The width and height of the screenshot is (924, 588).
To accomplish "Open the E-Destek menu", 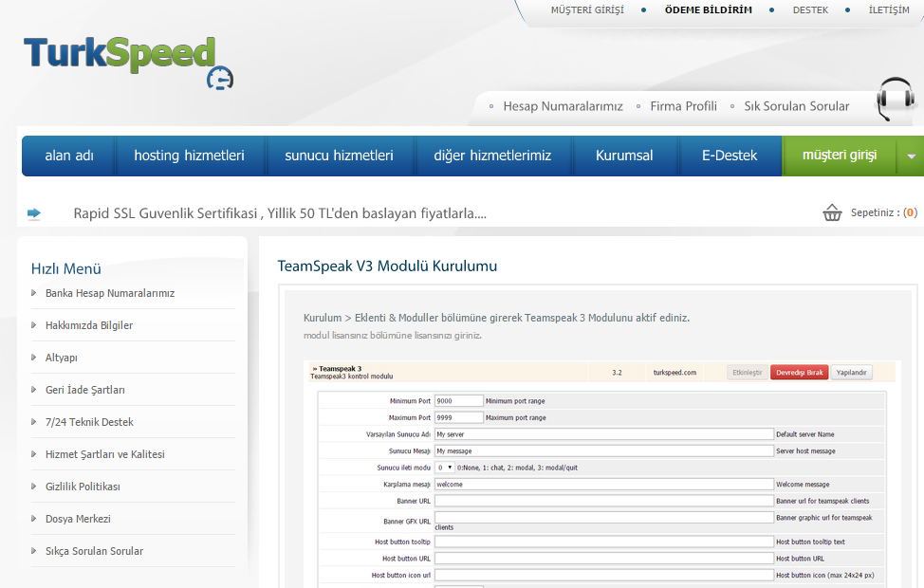I will pyautogui.click(x=730, y=156).
